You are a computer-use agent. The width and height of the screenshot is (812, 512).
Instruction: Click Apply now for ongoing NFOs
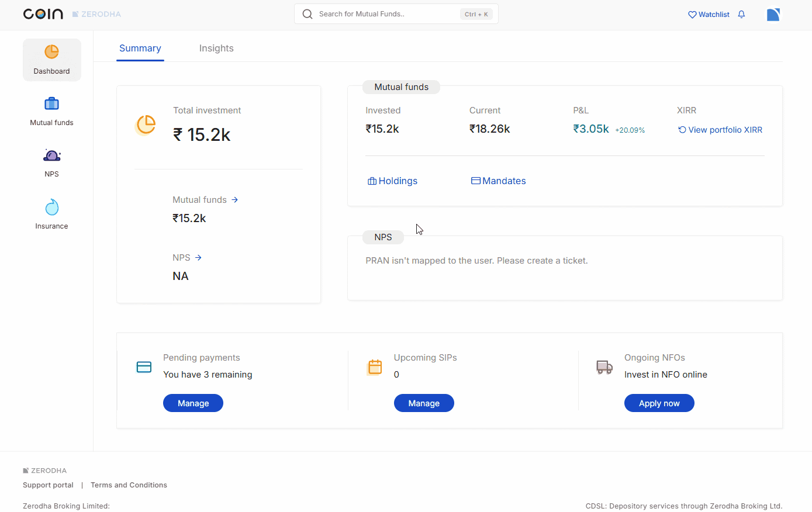point(659,403)
